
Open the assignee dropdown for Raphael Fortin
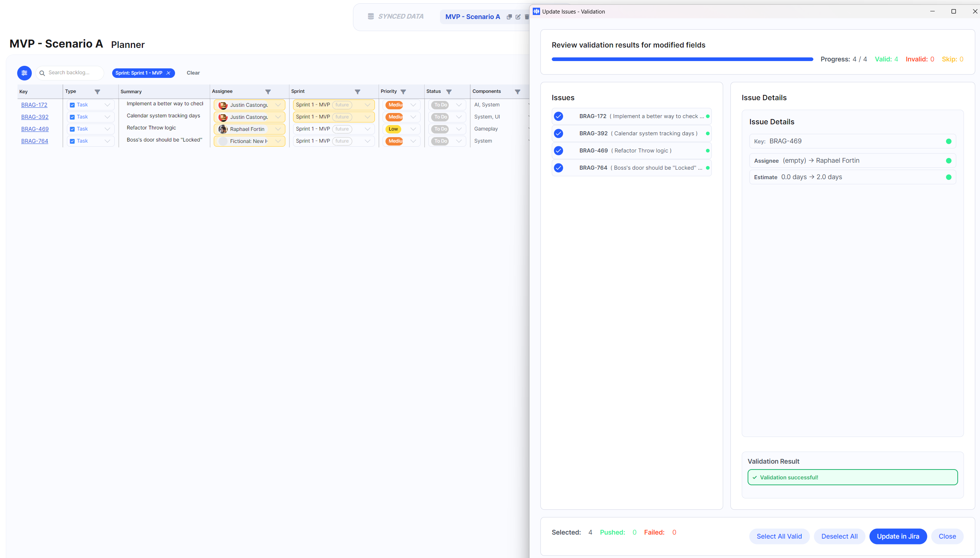pyautogui.click(x=278, y=129)
